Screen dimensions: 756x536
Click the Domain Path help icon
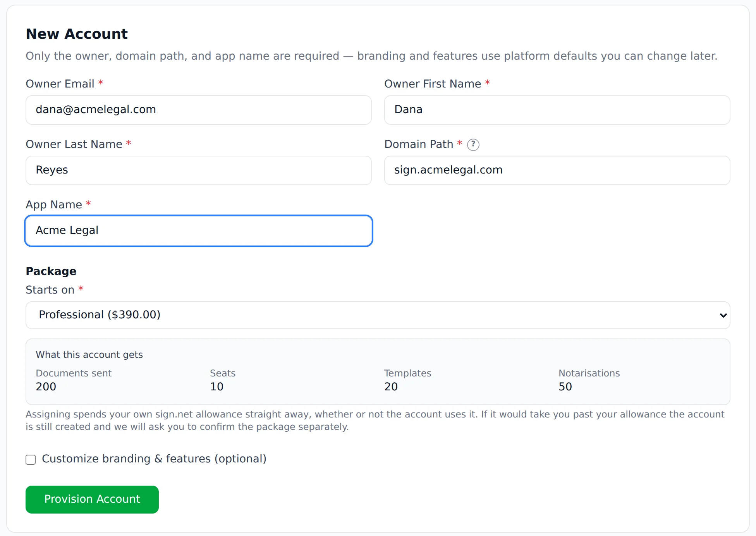(x=473, y=144)
